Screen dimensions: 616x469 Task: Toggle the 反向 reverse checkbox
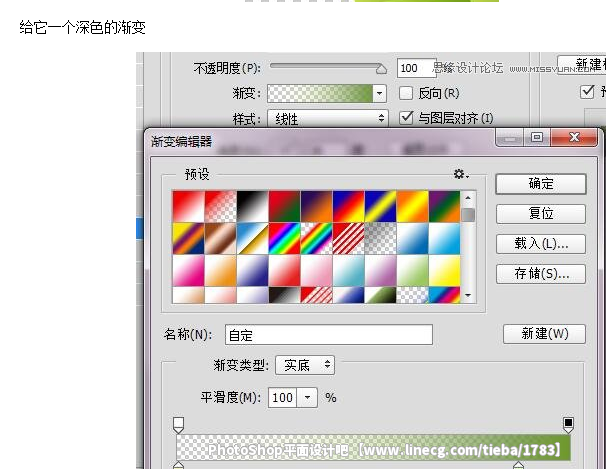(406, 93)
